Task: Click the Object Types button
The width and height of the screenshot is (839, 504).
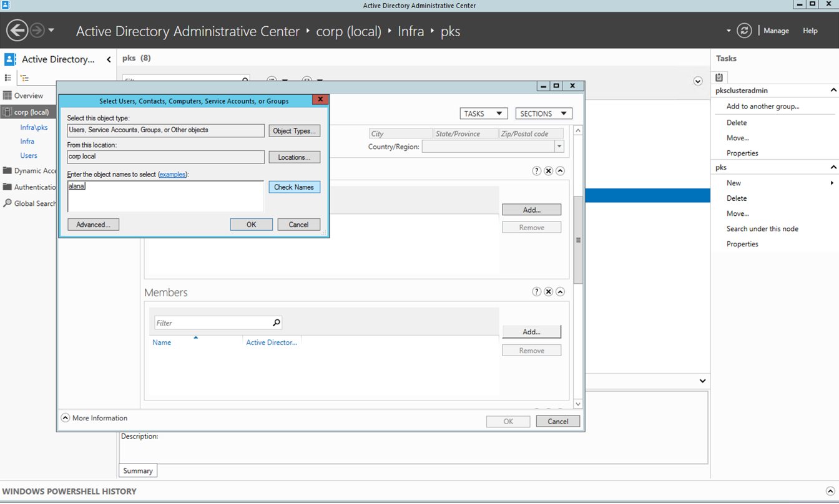Action: pos(295,131)
